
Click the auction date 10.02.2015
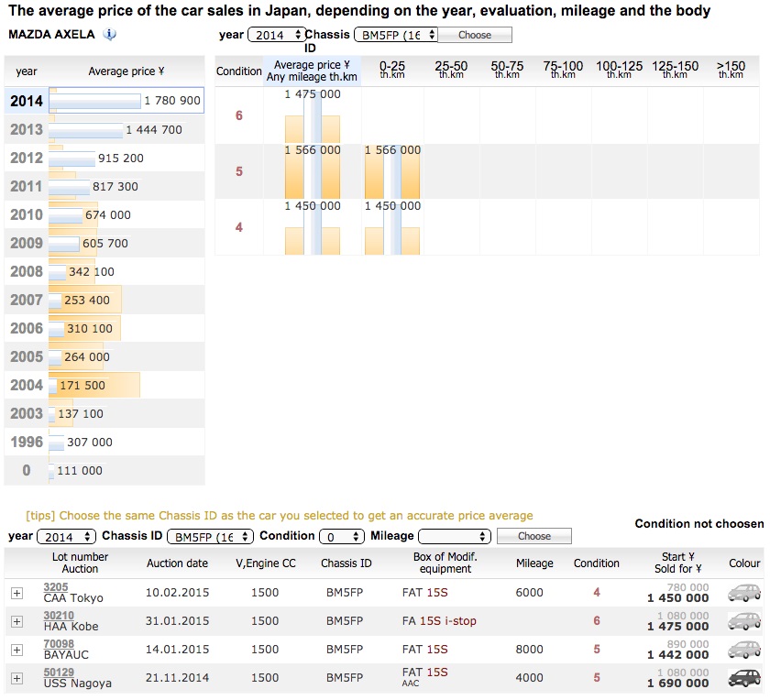[x=177, y=593]
